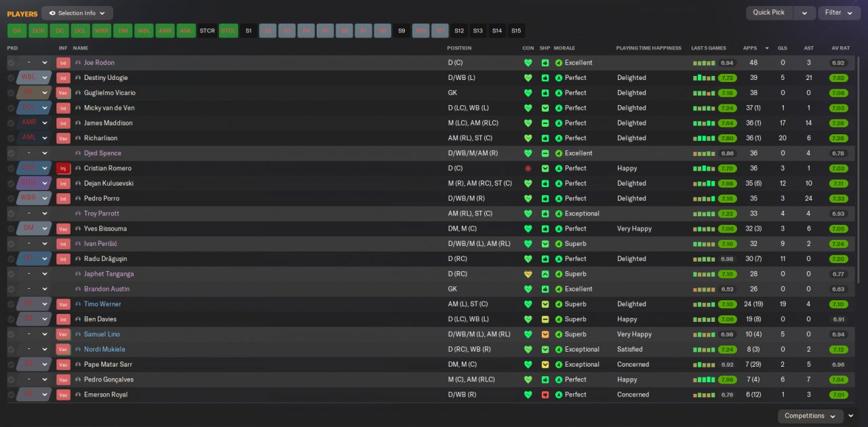Toggle the selection check for Samuel Lino
The width and height of the screenshot is (868, 427).
[x=11, y=334]
